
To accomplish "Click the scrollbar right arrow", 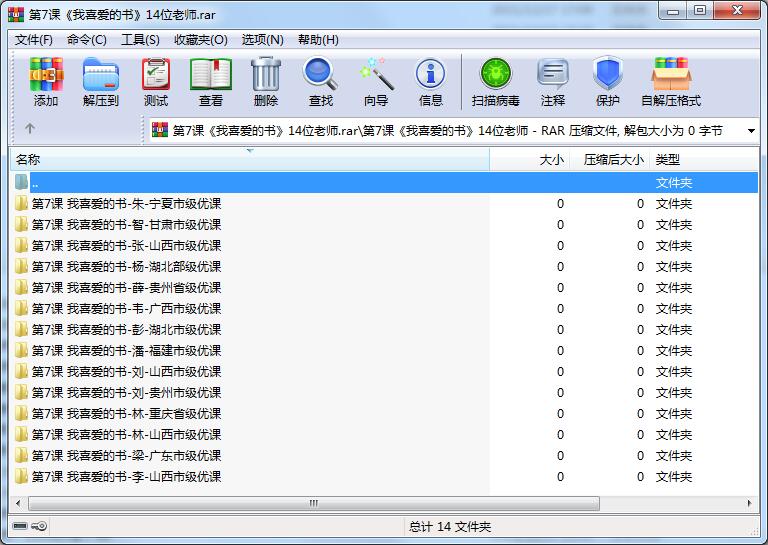I will click(x=749, y=503).
